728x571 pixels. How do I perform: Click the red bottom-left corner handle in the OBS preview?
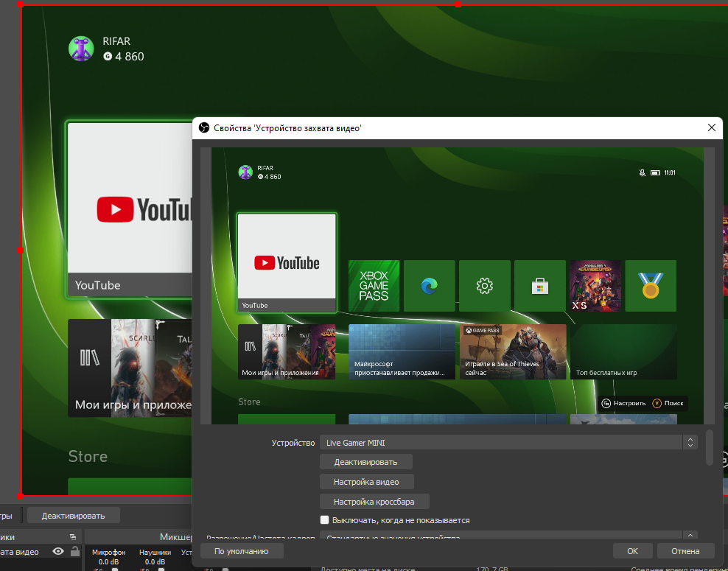coord(21,497)
